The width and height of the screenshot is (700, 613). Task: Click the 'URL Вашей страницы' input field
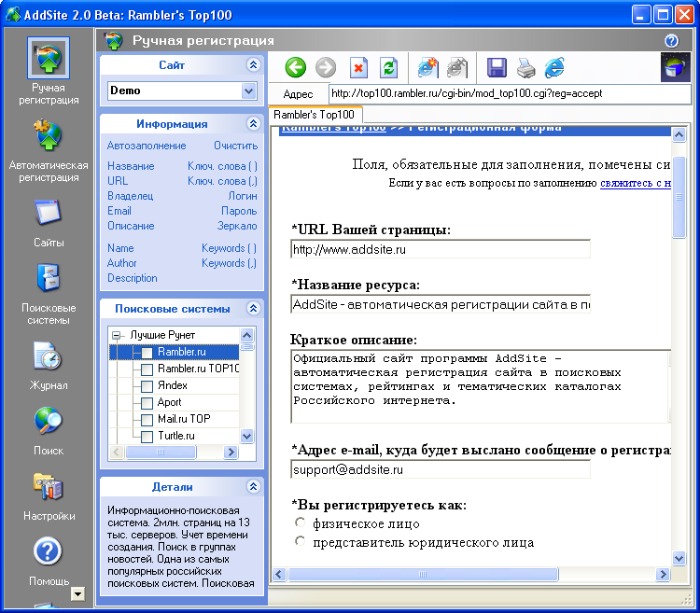tap(441, 249)
